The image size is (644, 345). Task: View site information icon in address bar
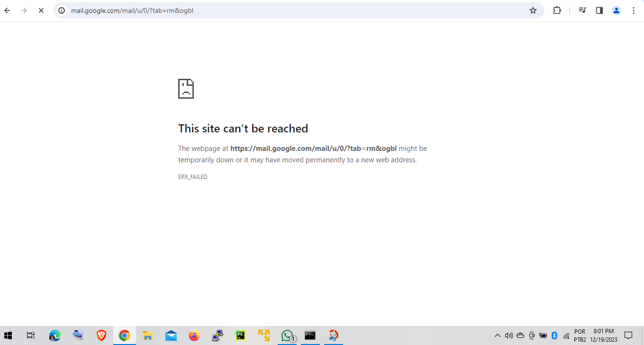point(62,10)
